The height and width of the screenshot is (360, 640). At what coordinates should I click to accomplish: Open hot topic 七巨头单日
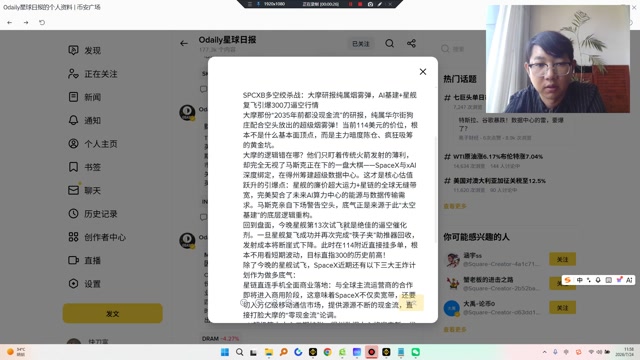point(465,98)
